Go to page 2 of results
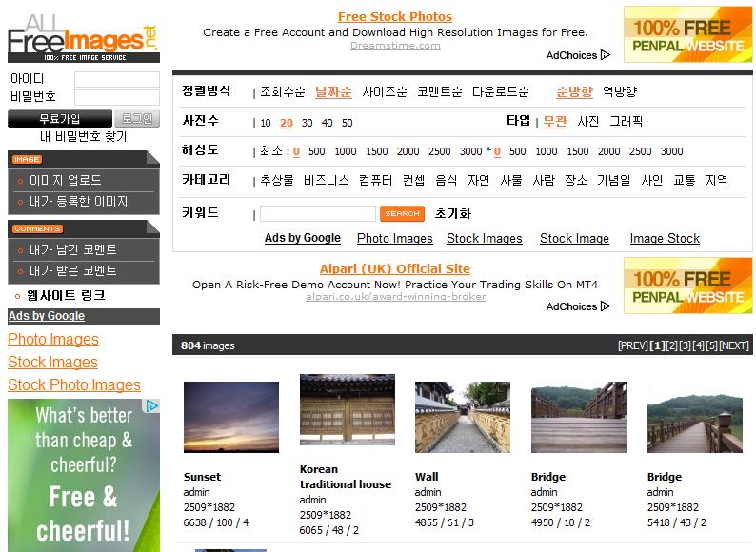This screenshot has width=756, height=552. click(671, 345)
